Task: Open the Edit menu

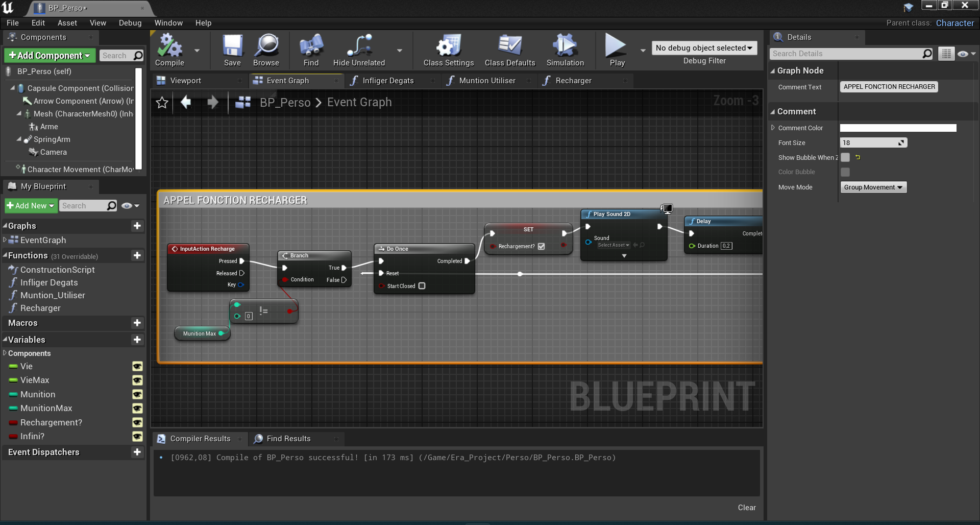Action: pyautogui.click(x=38, y=23)
